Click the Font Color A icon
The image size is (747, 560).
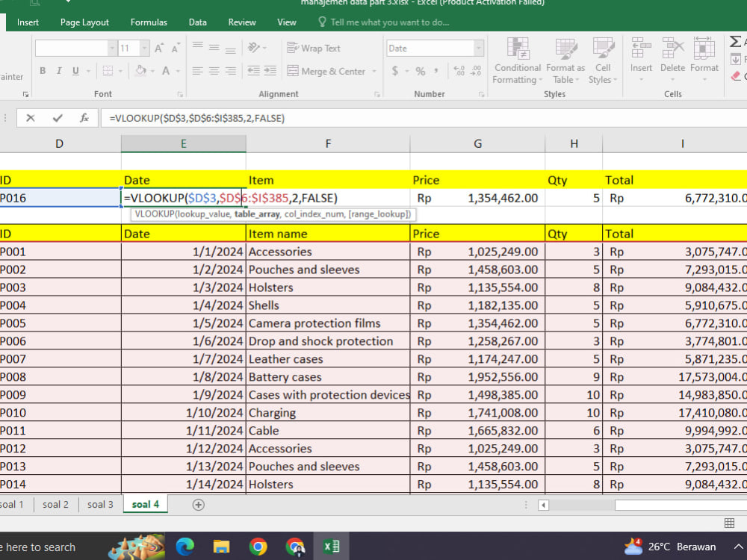click(x=166, y=71)
